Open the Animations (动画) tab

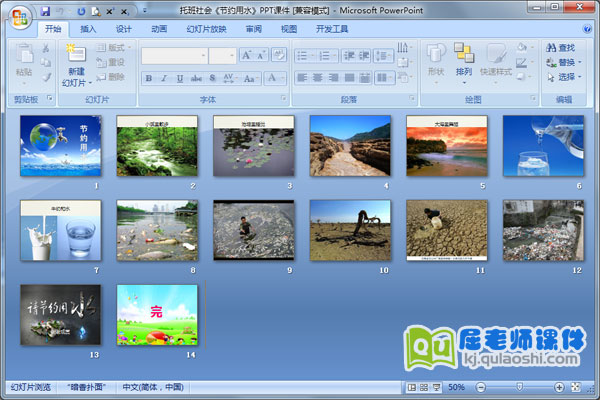tap(159, 29)
